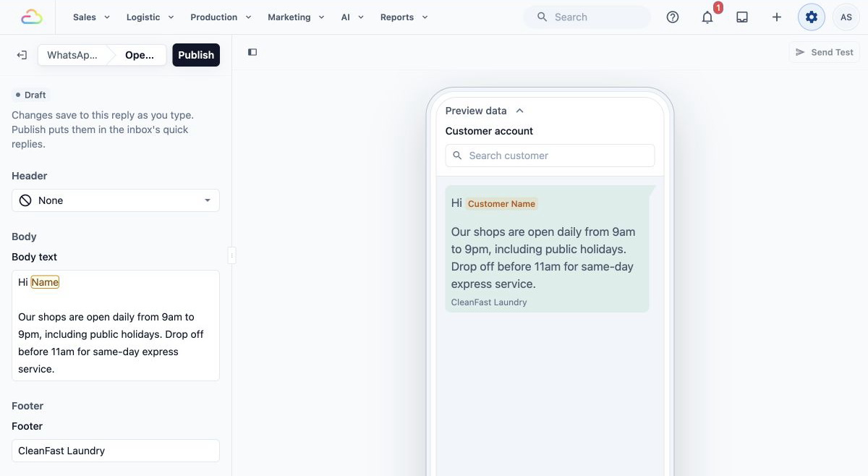Open the Header None dropdown
868x476 pixels.
116,200
